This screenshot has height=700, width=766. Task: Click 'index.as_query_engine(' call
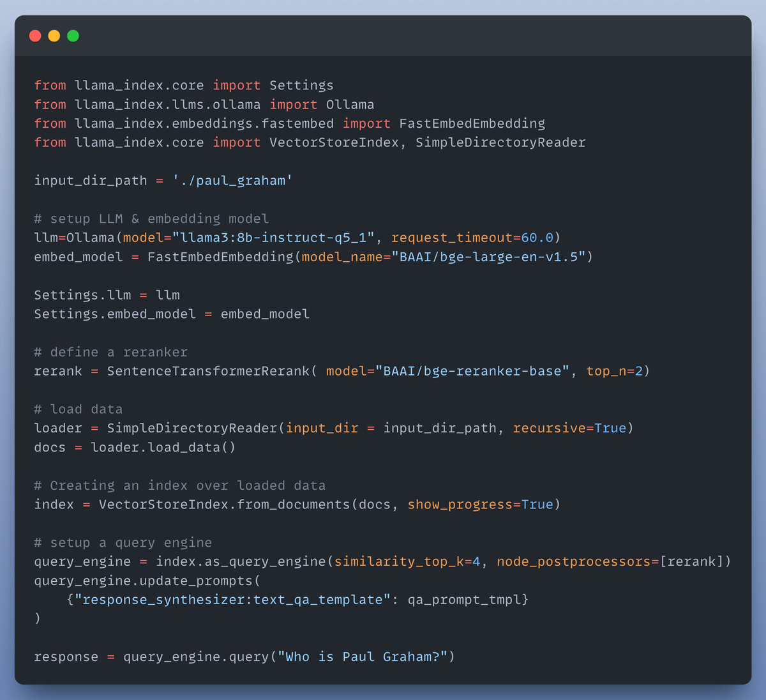point(244,562)
